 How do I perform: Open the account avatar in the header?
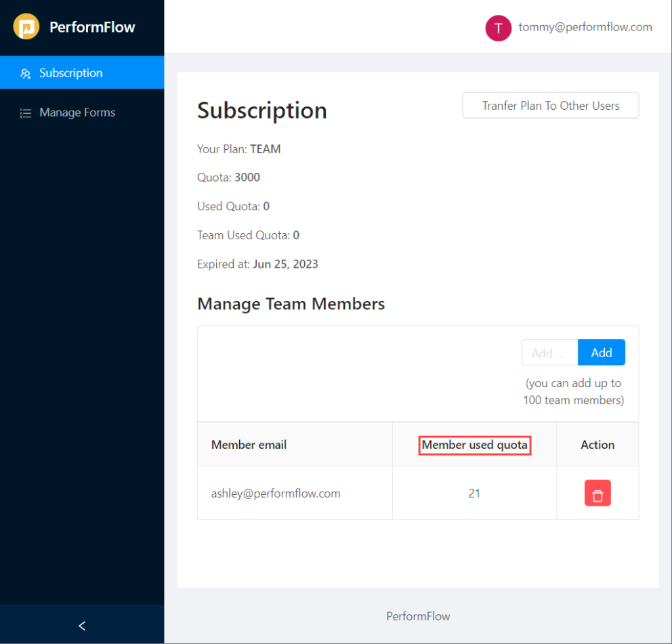(x=498, y=27)
